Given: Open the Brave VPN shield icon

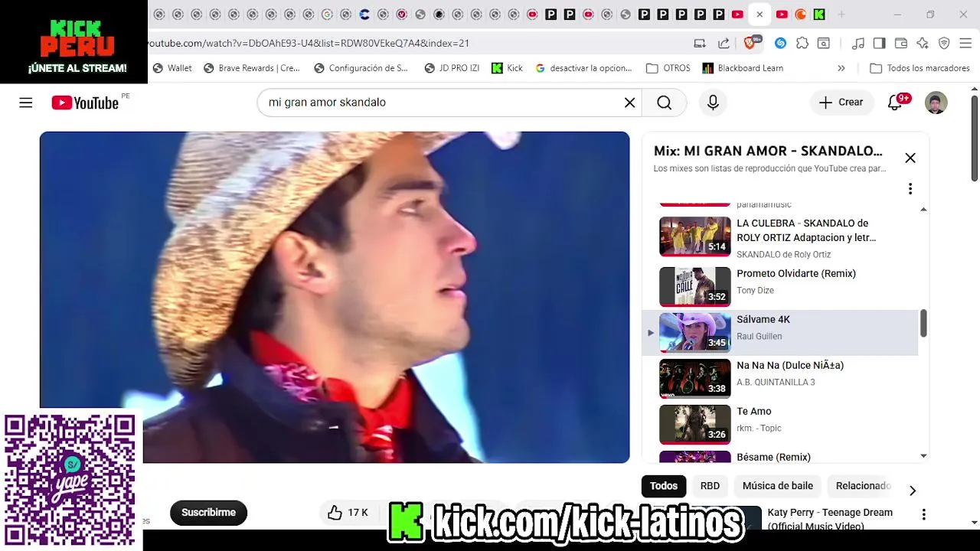Looking at the screenshot, I should (x=944, y=44).
